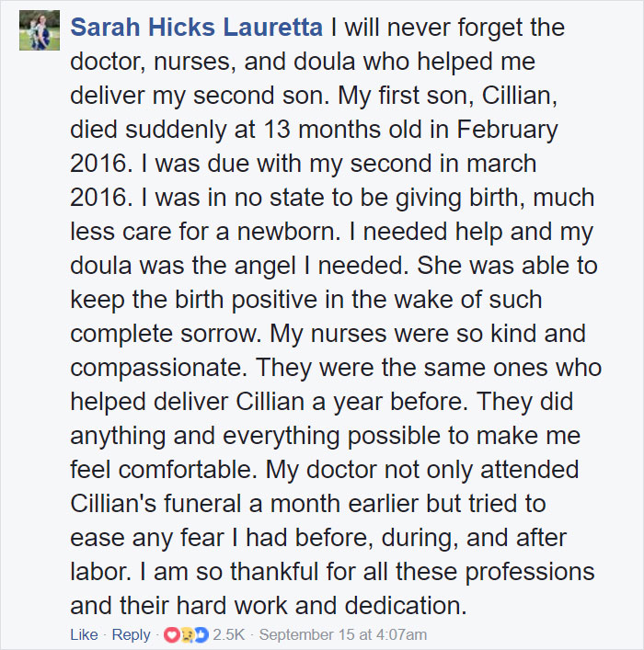Open comment permalink via the posting time

pos(343,634)
